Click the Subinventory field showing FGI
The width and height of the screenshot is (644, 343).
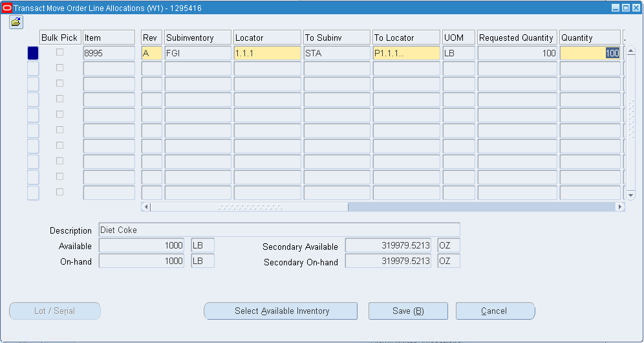(198, 53)
